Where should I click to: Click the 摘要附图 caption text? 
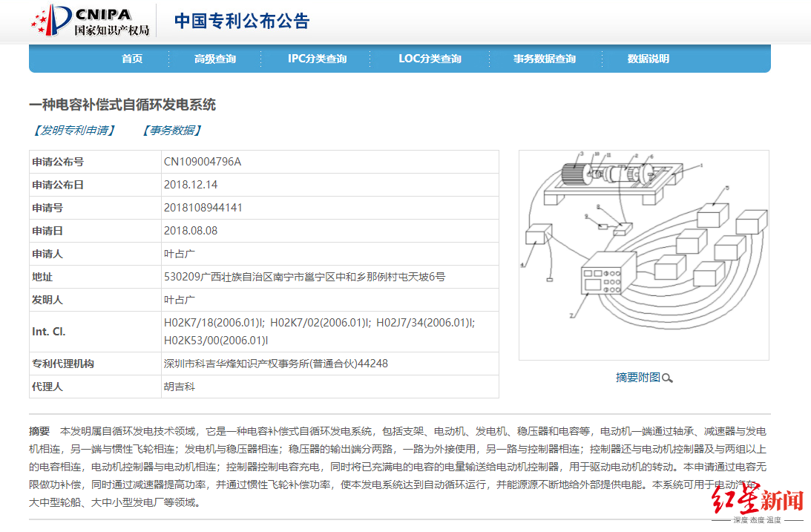(637, 378)
